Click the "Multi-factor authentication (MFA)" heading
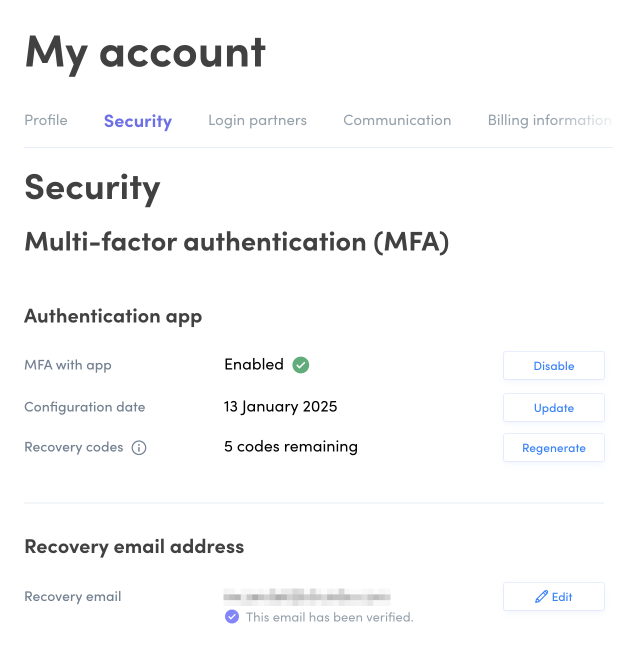The width and height of the screenshot is (635, 658). (x=236, y=242)
